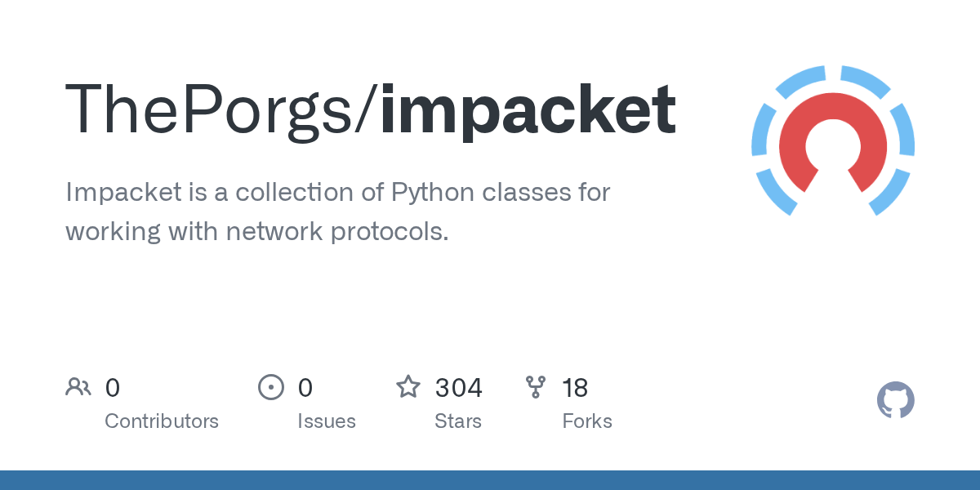Image resolution: width=980 pixels, height=490 pixels.
Task: Click the Issues circle-dot icon
Action: pos(271,387)
